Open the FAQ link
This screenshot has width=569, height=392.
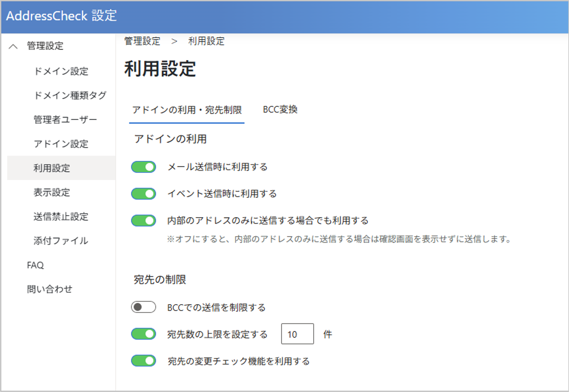click(x=35, y=265)
